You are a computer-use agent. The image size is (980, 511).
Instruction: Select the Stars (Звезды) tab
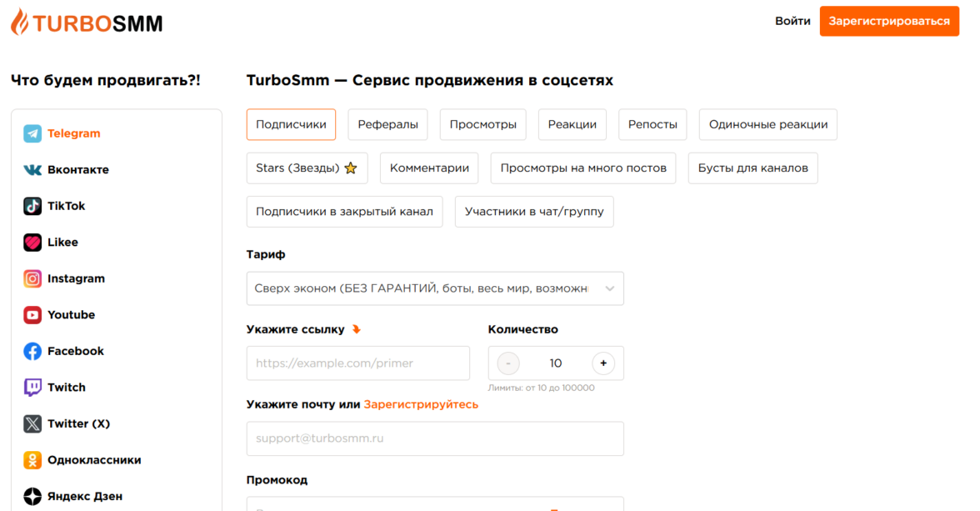(x=306, y=168)
